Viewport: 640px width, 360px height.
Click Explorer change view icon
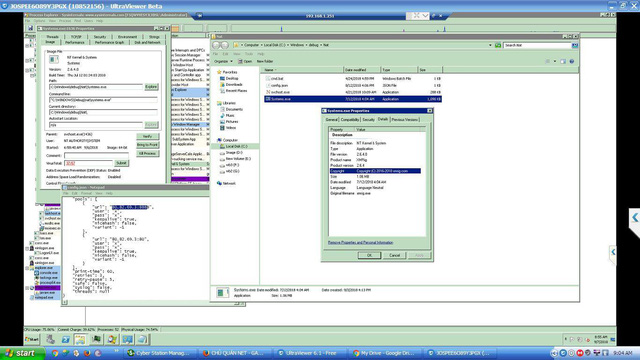click(x=548, y=61)
